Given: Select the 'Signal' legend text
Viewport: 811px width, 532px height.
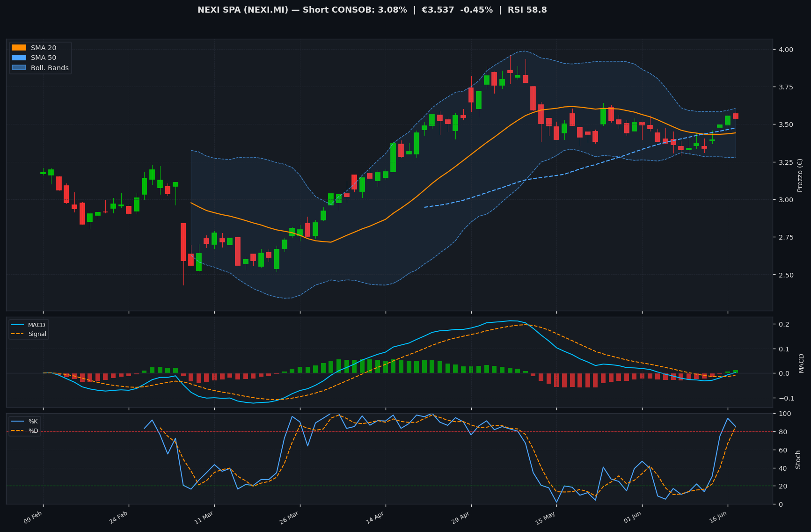Looking at the screenshot, I should tap(37, 334).
